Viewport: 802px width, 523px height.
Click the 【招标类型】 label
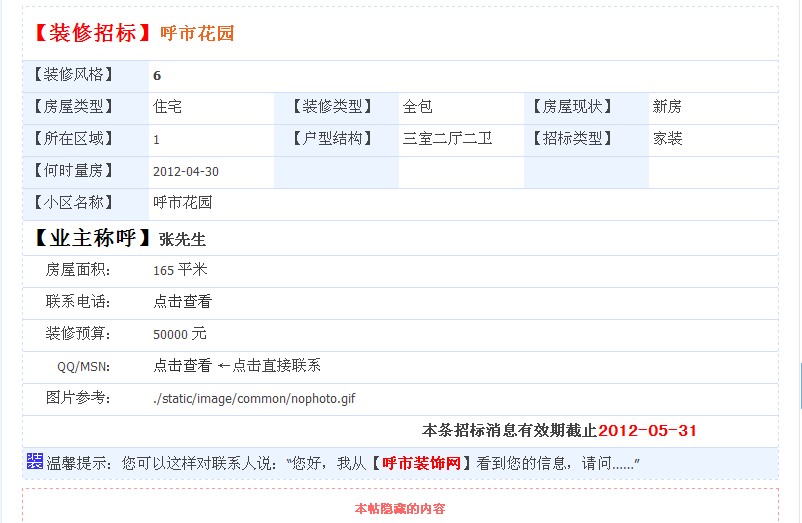click(572, 139)
